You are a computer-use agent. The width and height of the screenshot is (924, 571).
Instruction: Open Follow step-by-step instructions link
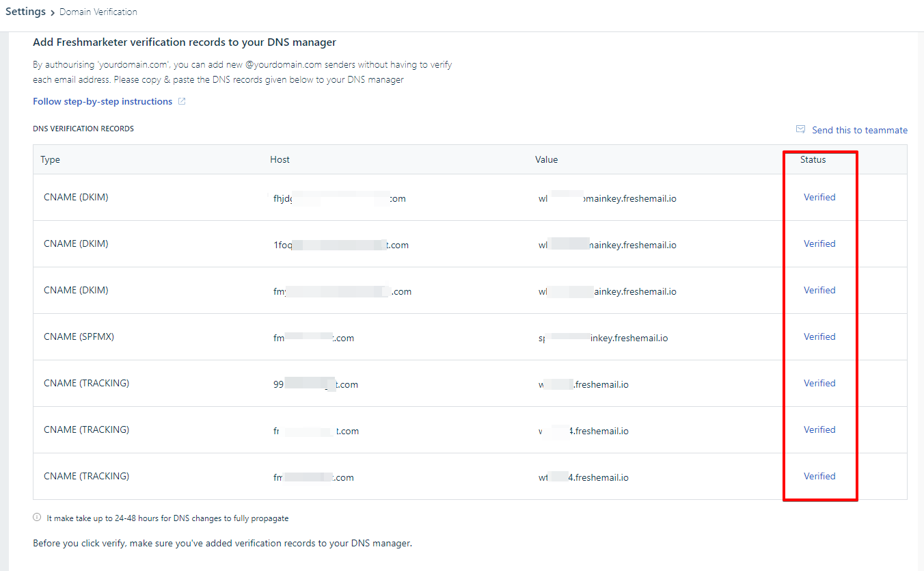point(103,102)
